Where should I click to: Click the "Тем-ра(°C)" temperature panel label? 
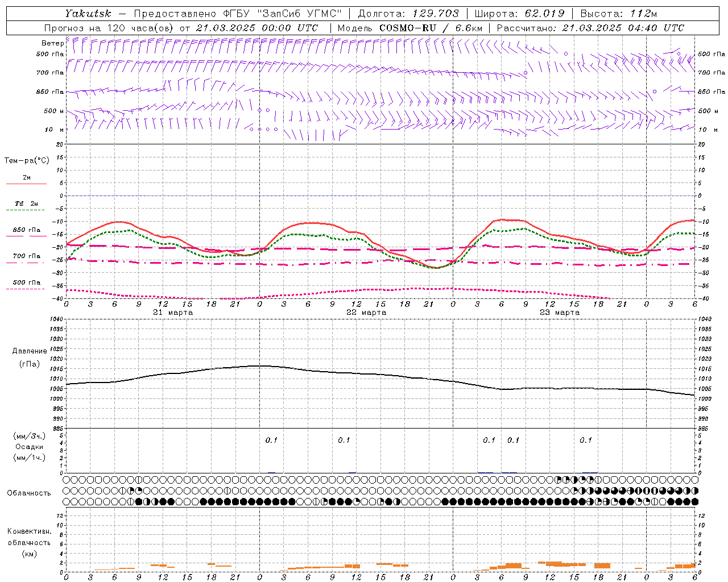pyautogui.click(x=27, y=161)
